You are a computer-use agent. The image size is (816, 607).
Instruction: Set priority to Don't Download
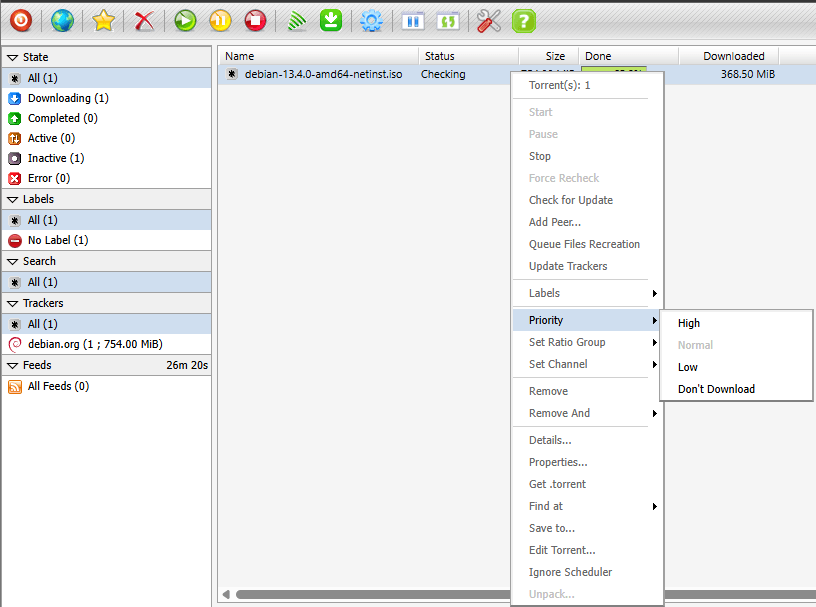click(736, 389)
